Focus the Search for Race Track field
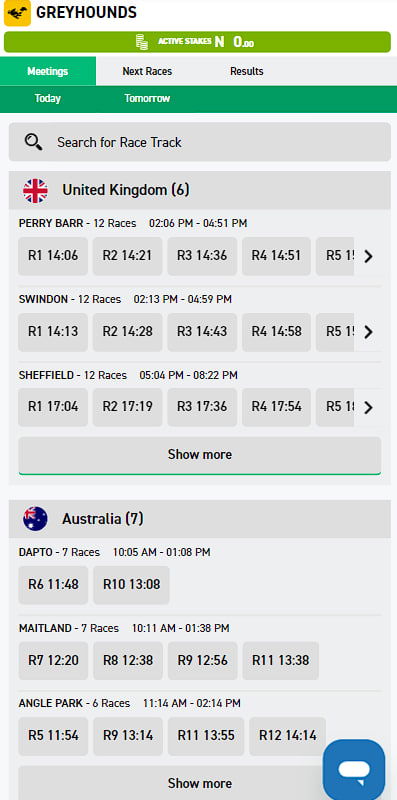The height and width of the screenshot is (800, 397). 200,142
